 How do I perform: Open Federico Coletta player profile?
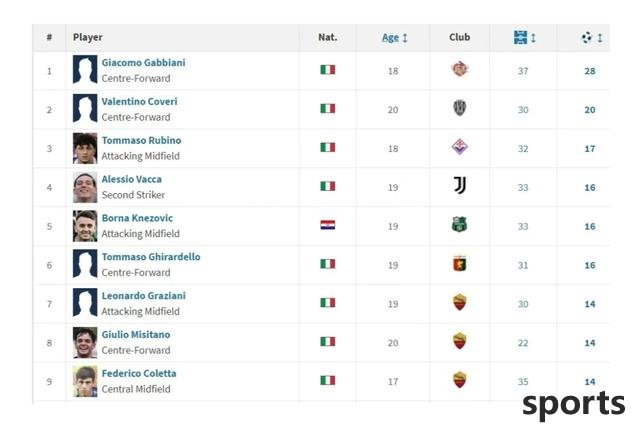coord(139,373)
